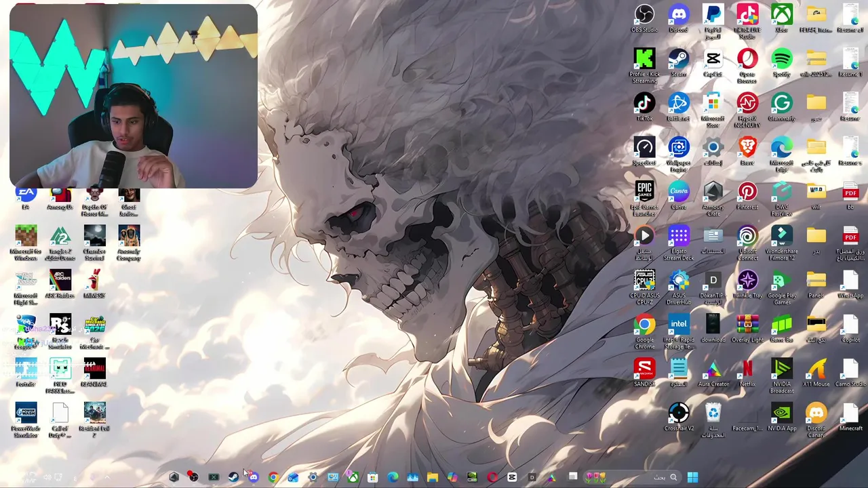Select the TikTok desktop shortcut
The height and width of the screenshot is (488, 868).
(644, 106)
